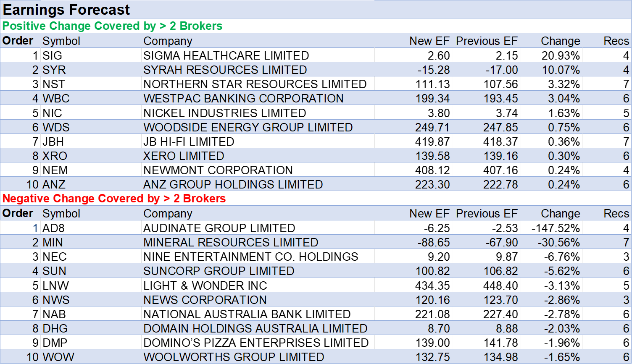Click the SYR symbol cell
Viewport: 632px width, 364px height.
pyautogui.click(x=54, y=70)
